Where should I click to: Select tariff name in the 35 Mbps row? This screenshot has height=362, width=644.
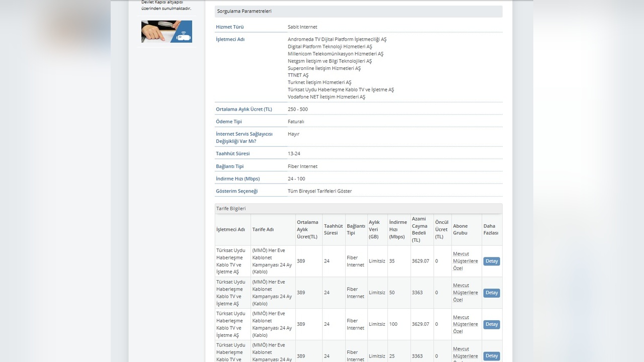[272, 261]
